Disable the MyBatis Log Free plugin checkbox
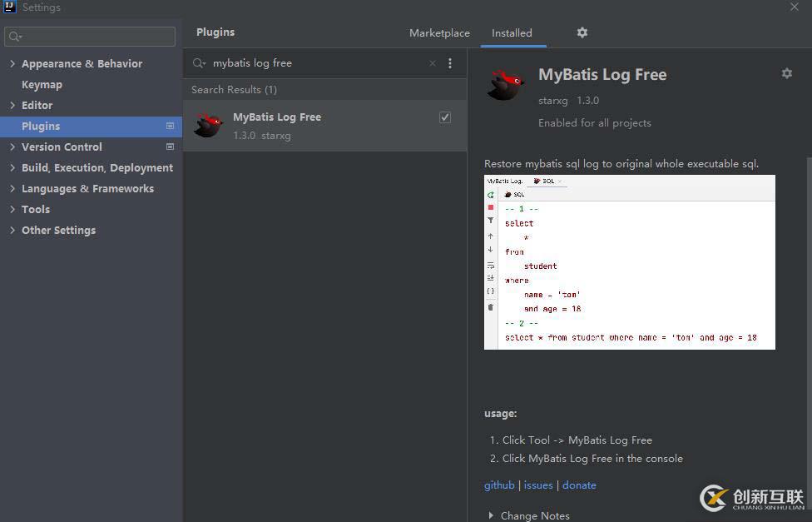Screen dimensions: 812x522 [x=445, y=117]
